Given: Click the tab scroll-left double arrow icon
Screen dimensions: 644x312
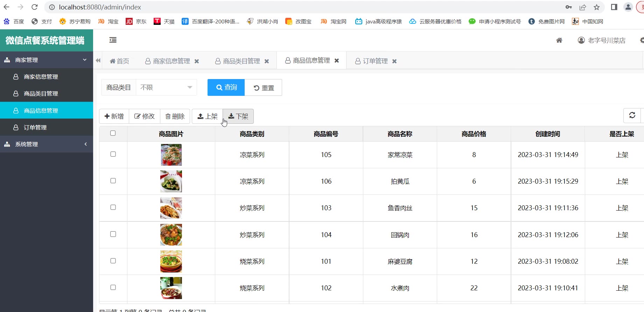Looking at the screenshot, I should [x=98, y=61].
